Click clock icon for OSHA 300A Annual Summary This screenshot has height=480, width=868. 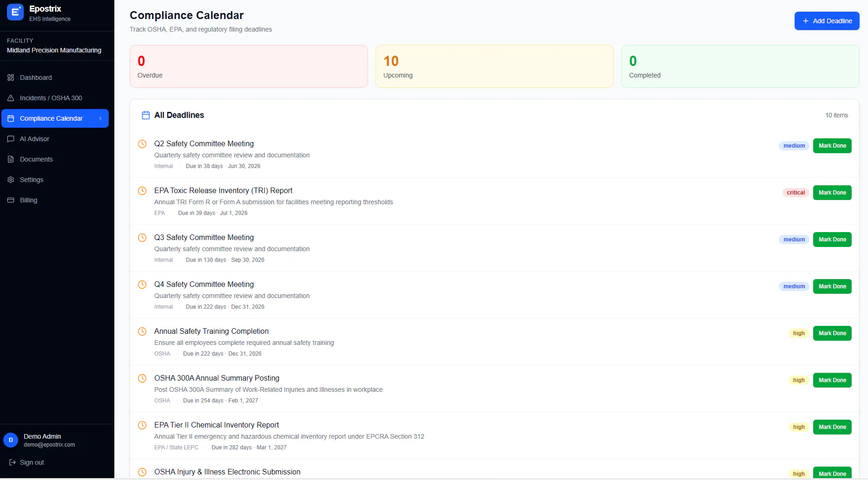click(x=143, y=378)
